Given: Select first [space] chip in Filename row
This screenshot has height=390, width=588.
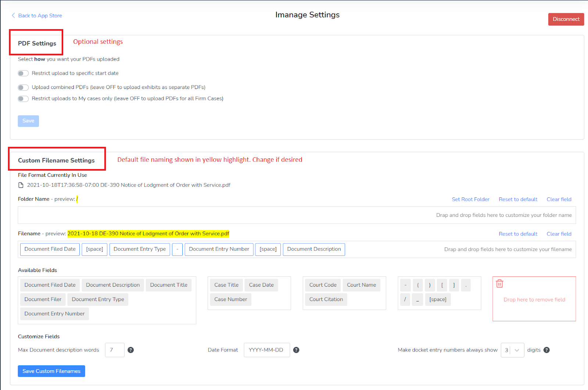Looking at the screenshot, I should pos(94,249).
